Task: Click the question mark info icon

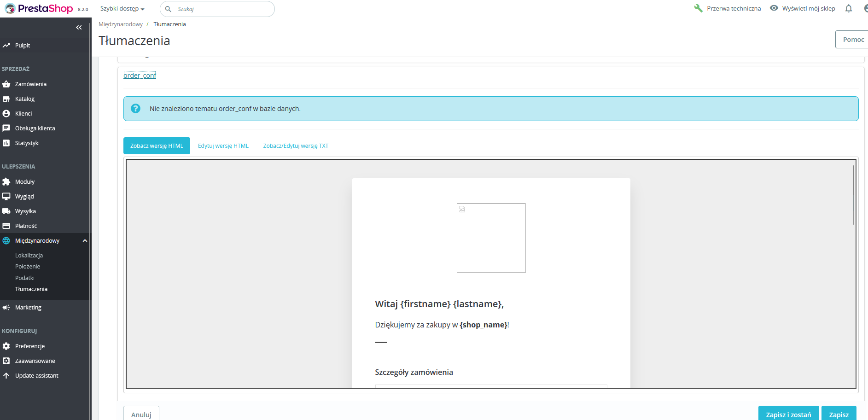Action: tap(135, 109)
